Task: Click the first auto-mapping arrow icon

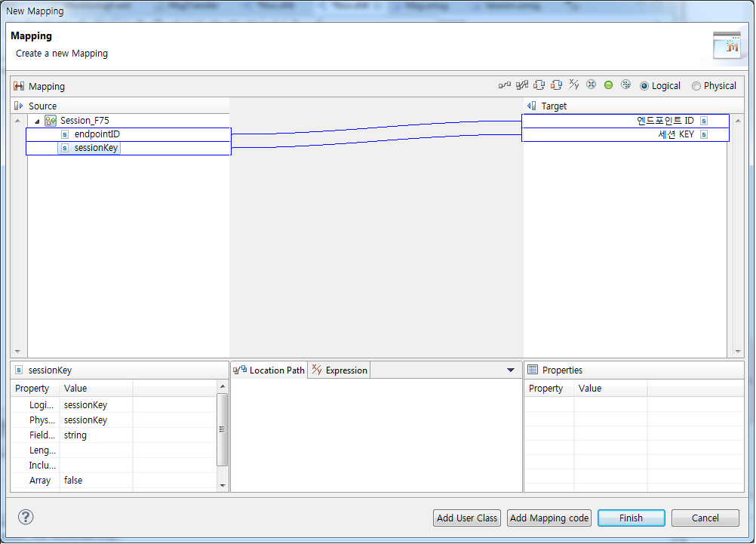Action: point(538,85)
